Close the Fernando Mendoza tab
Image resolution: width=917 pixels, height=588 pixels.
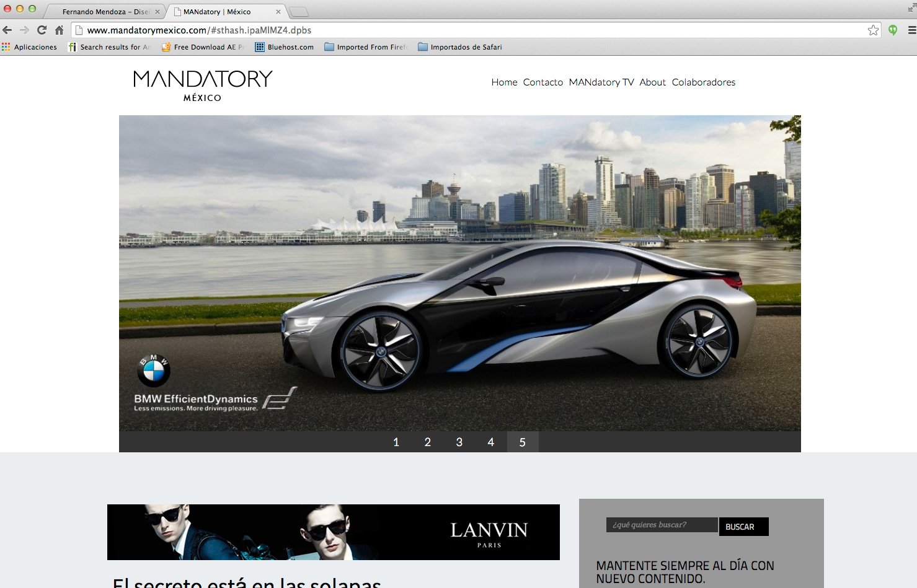point(157,12)
